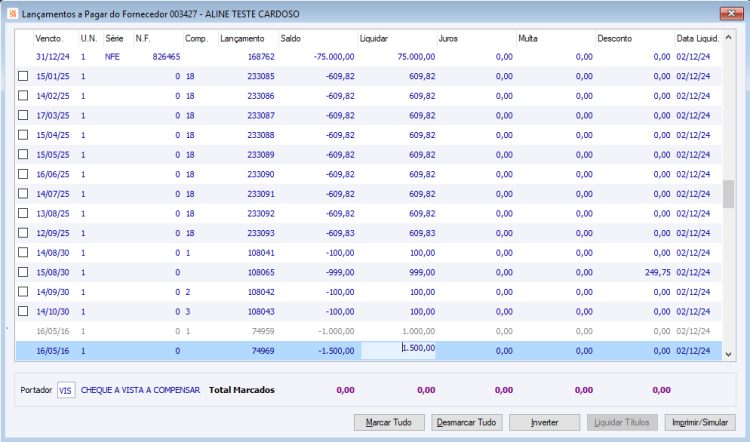This screenshot has height=442, width=750.
Task: Open Imprimir/Simular
Action: (700, 422)
